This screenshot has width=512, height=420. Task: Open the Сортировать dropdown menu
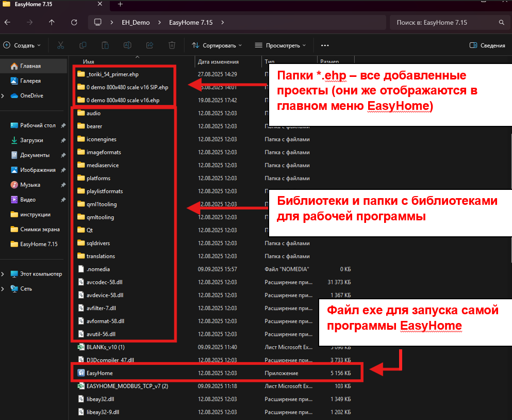pyautogui.click(x=217, y=45)
